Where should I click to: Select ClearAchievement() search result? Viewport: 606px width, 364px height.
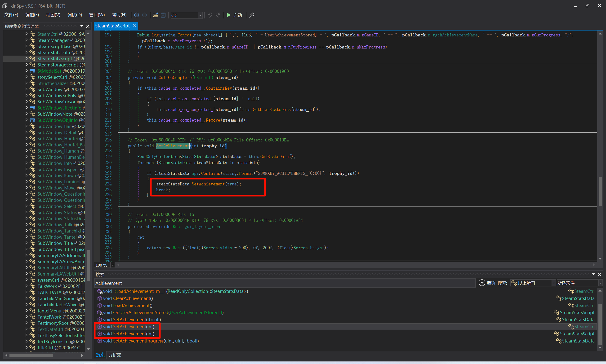133,298
